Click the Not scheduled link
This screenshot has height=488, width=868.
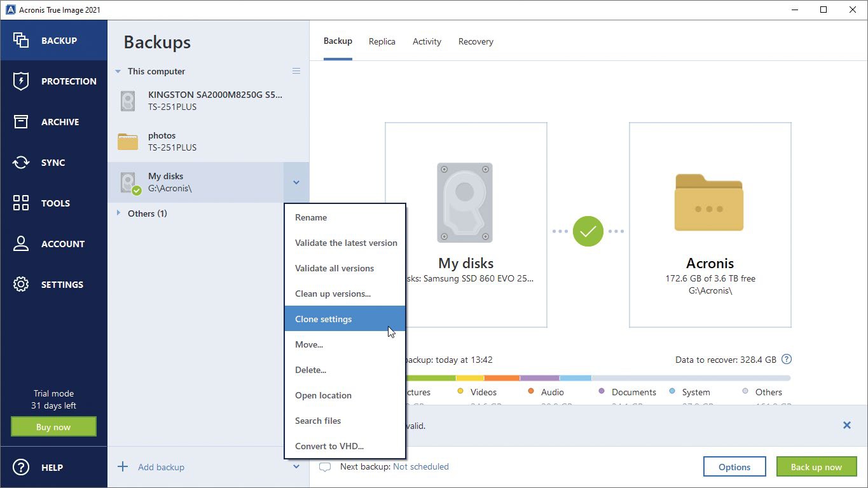[421, 466]
